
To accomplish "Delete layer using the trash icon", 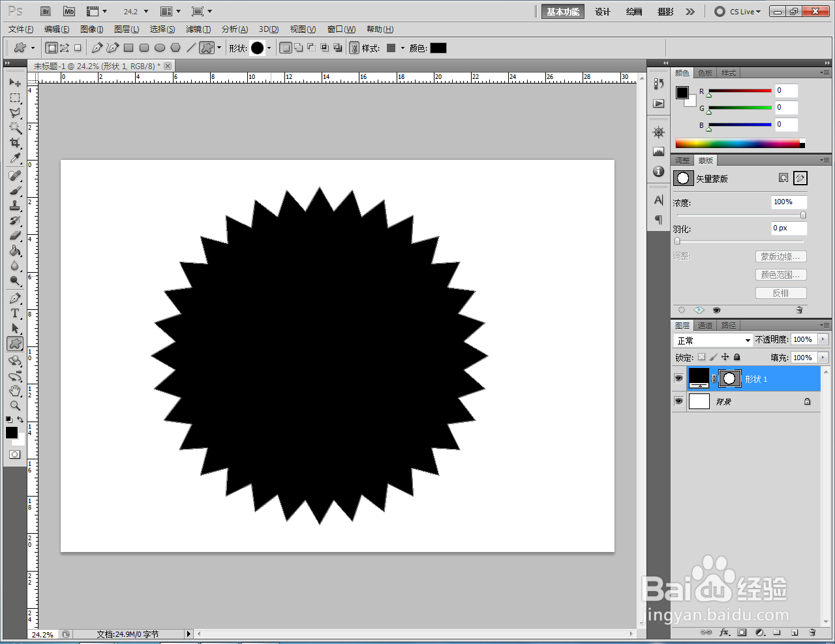I will 812,632.
